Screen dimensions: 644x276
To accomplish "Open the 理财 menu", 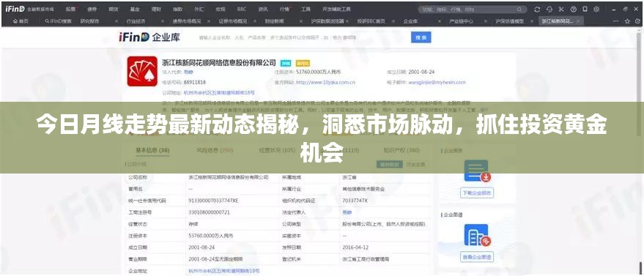I will [x=156, y=9].
